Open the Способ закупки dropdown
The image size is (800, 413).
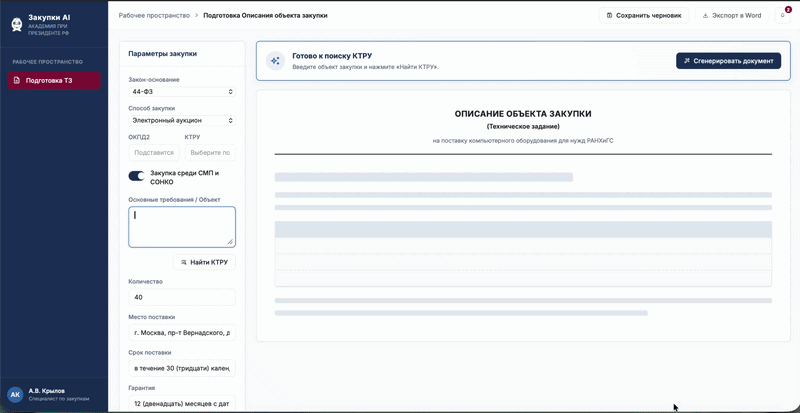pos(182,120)
